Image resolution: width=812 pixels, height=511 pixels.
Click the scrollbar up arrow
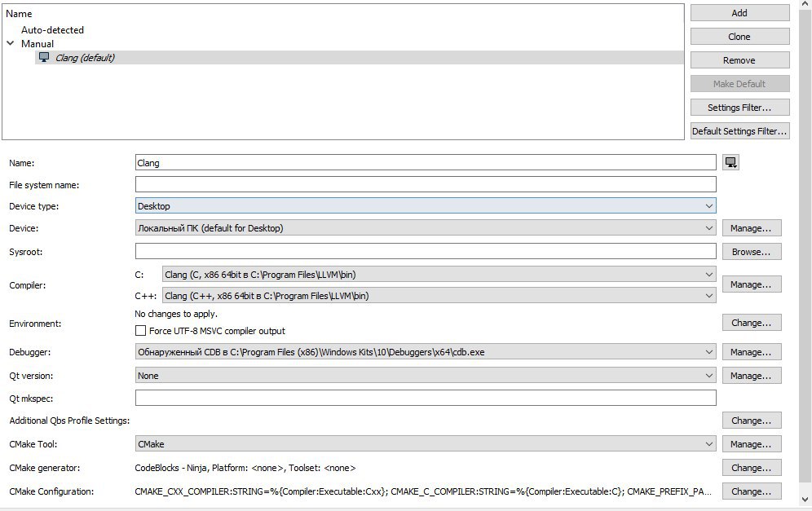[805, 4]
